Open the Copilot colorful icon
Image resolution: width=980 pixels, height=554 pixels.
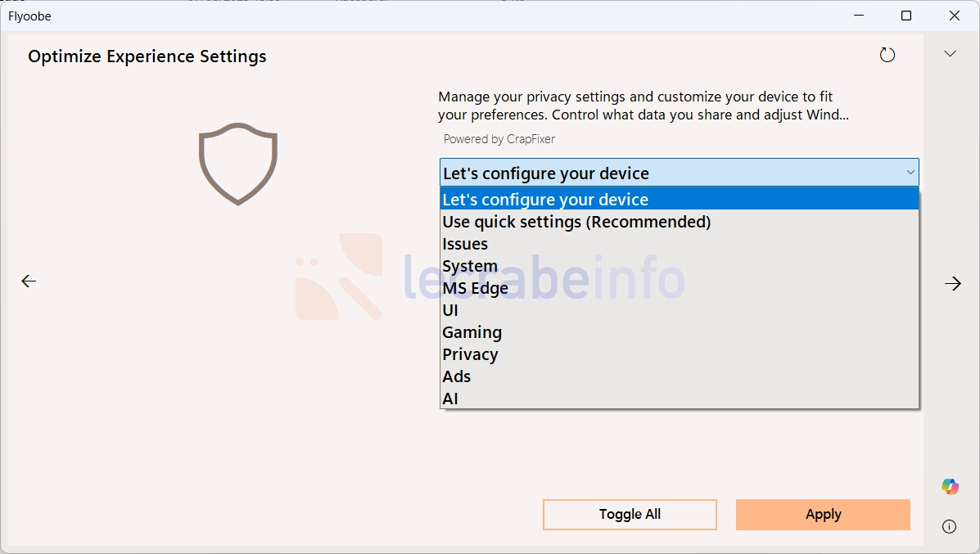point(950,486)
